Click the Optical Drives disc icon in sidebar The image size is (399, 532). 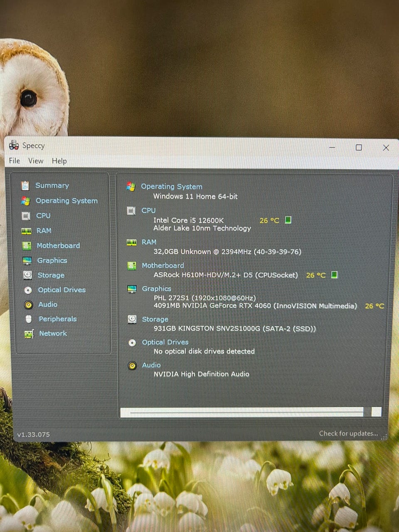coord(28,290)
